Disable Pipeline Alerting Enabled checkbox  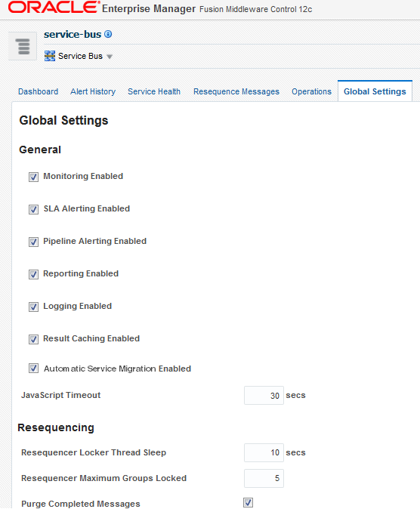pyautogui.click(x=33, y=242)
